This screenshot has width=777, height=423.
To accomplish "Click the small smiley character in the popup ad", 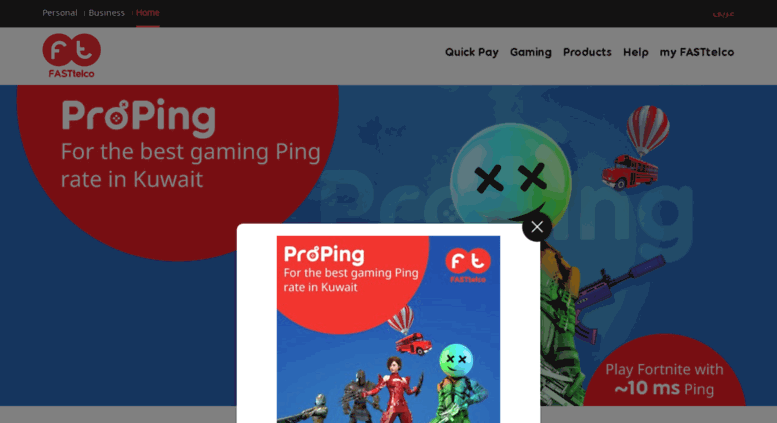I will 456,361.
